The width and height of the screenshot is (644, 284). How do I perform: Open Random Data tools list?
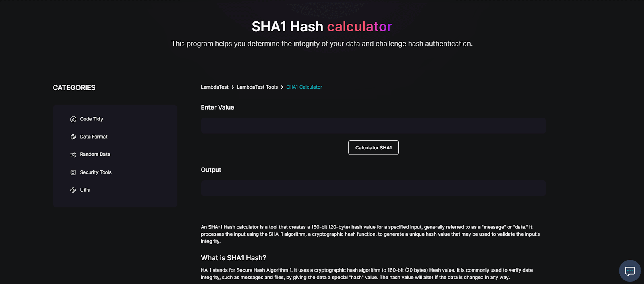pyautogui.click(x=95, y=154)
